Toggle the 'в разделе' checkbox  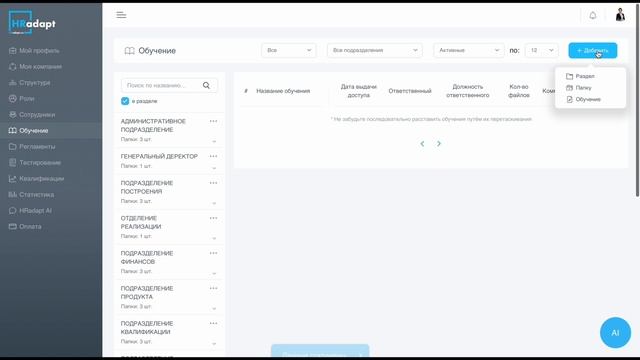(x=125, y=101)
